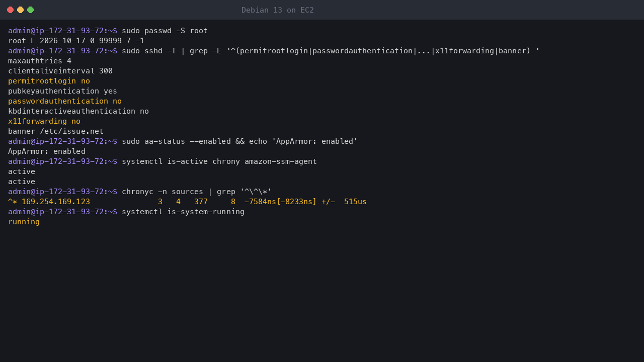
Task: Select the 'sudo passwd -S root' command
Action: (165, 31)
